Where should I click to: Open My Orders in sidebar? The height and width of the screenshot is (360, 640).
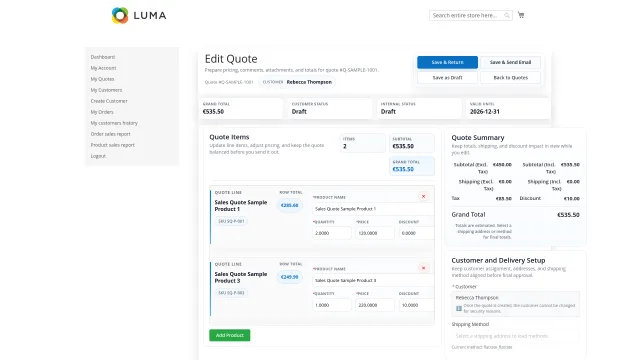pos(102,112)
